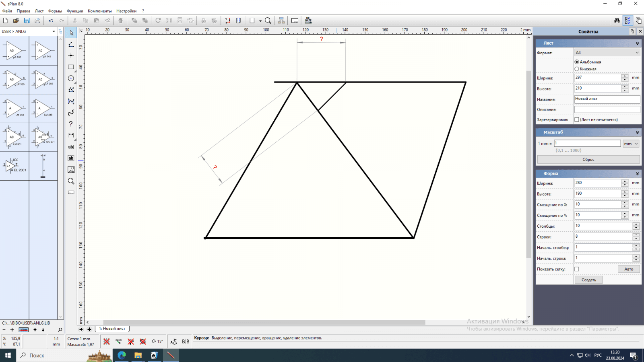This screenshot has height=362, width=644.
Task: Click the Save diskette icon
Action: (27, 21)
